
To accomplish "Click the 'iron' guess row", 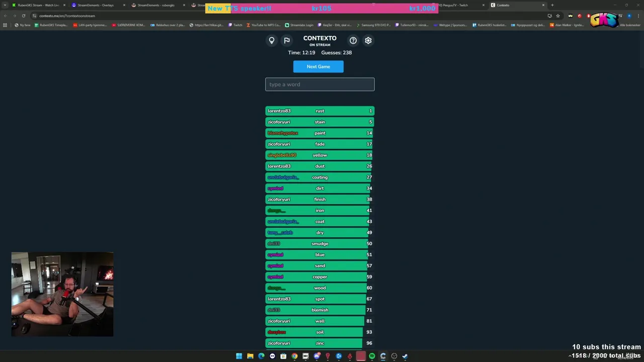I will (320, 210).
